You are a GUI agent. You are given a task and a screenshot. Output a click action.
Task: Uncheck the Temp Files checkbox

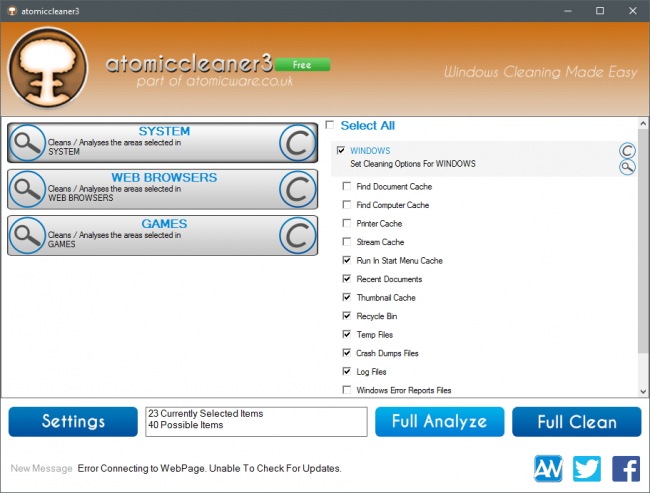point(347,334)
